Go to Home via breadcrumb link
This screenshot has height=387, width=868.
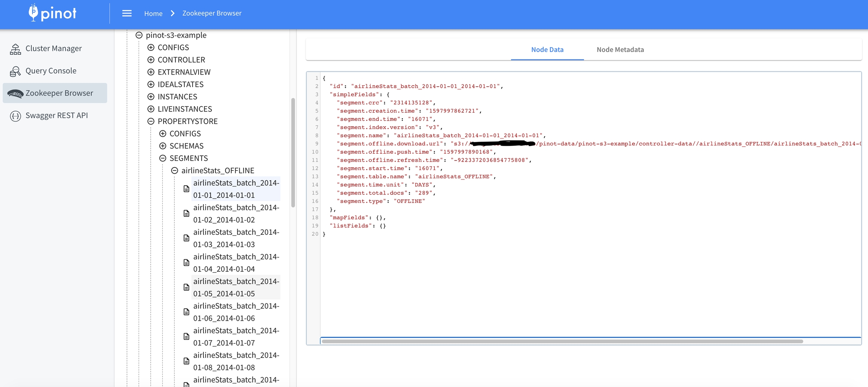[153, 13]
